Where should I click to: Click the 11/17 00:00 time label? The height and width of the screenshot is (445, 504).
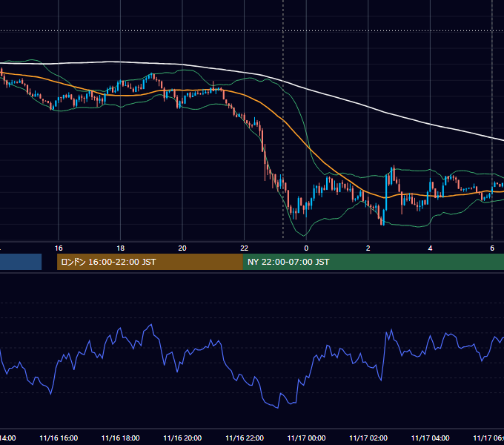(x=306, y=438)
